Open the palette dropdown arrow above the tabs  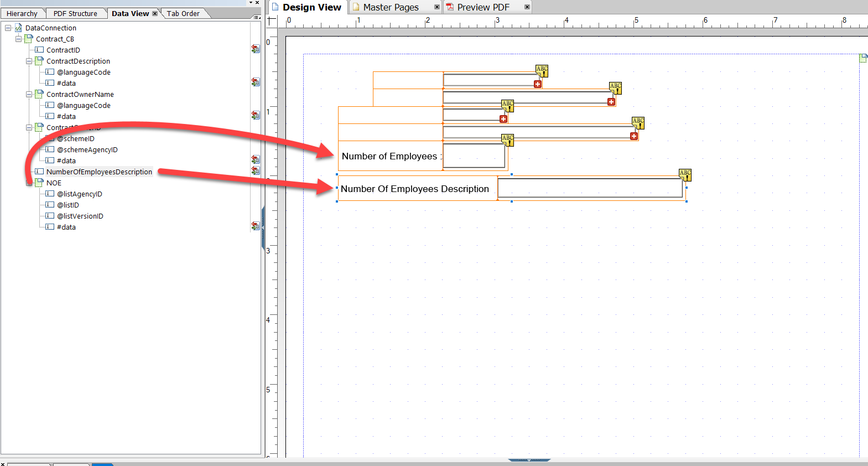point(251,3)
